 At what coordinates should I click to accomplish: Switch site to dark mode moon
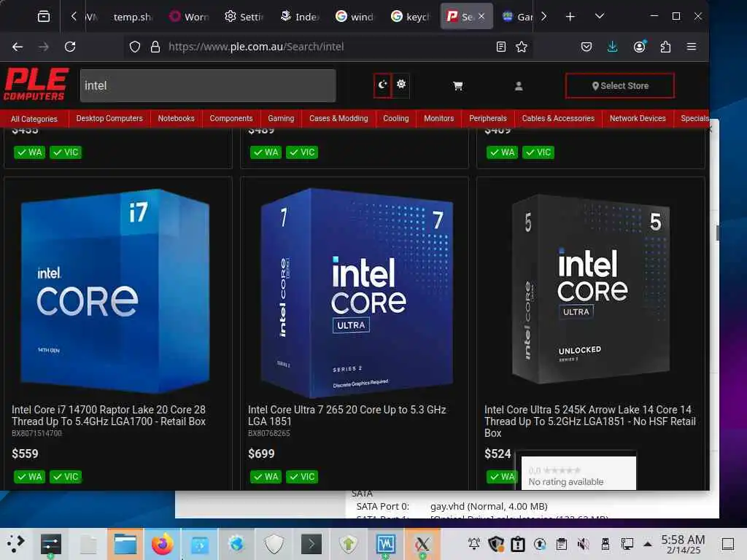coord(382,85)
